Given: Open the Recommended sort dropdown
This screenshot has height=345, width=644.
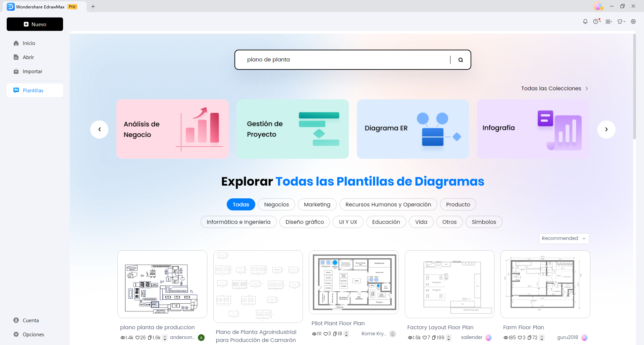Looking at the screenshot, I should click(x=563, y=238).
